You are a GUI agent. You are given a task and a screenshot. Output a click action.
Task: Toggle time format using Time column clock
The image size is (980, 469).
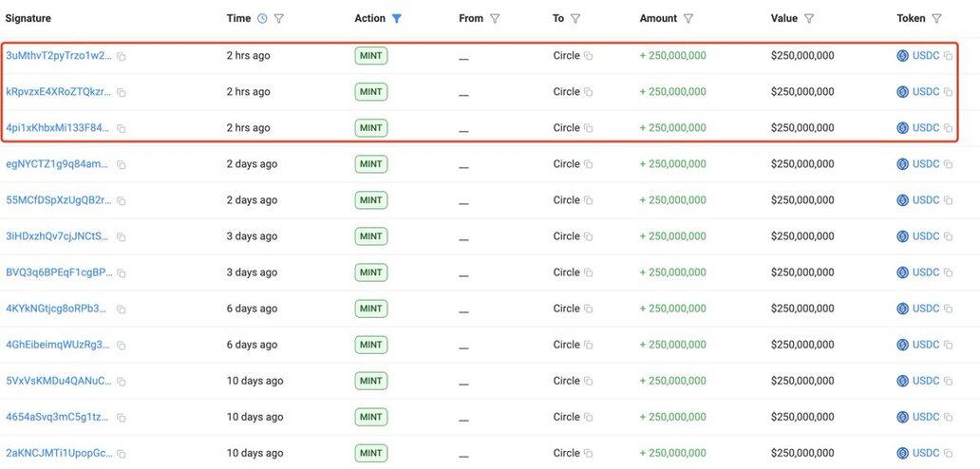click(x=262, y=19)
